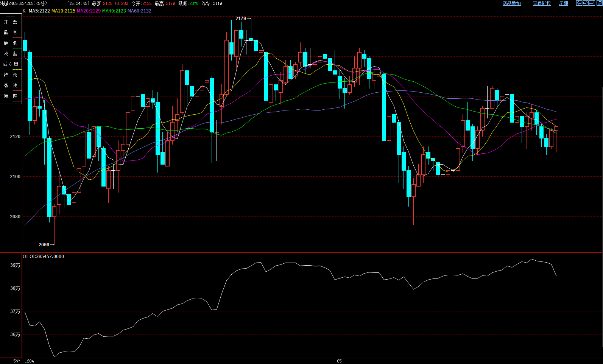Click the MA60:2132 indicator label
The image size is (603, 364).
coord(139,11)
